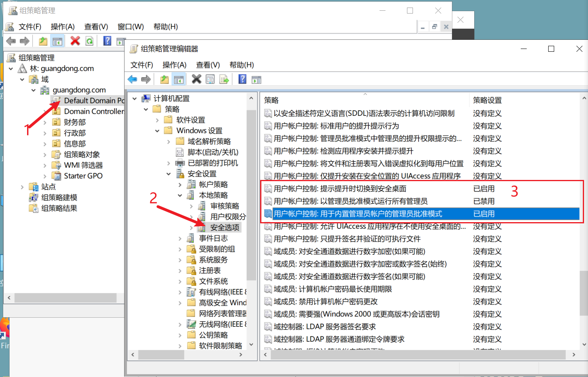This screenshot has height=377, width=588.
Task: Click action pane icon at end of editor toolbar
Action: coord(257,80)
